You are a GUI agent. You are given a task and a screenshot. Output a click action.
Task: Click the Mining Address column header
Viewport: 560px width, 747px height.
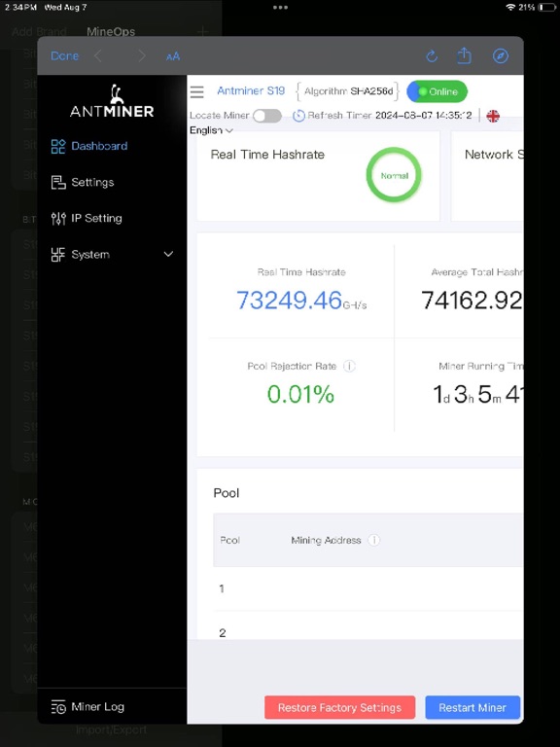pyautogui.click(x=327, y=540)
